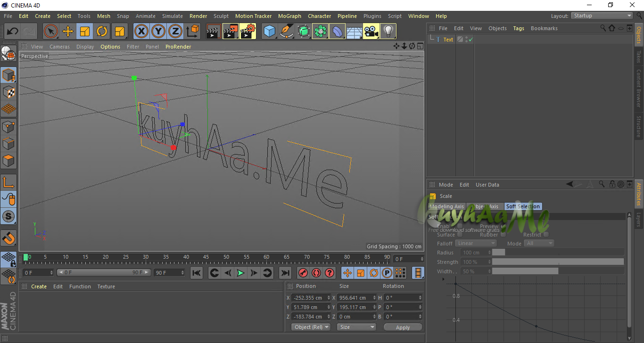644x343 pixels.
Task: Click the Subdivision Surface generator icon
Action: (304, 32)
